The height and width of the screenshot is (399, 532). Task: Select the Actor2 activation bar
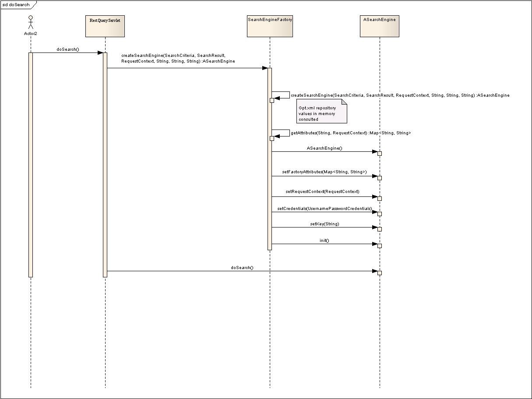pyautogui.click(x=31, y=165)
